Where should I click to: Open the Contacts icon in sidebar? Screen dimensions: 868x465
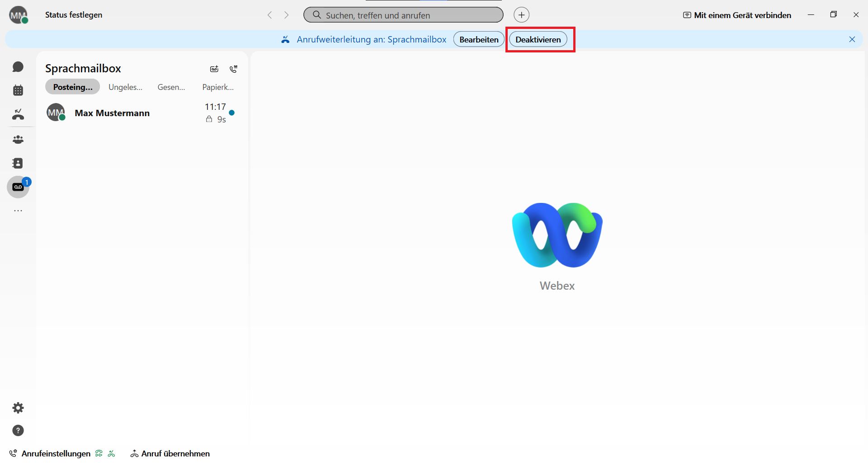pyautogui.click(x=18, y=163)
